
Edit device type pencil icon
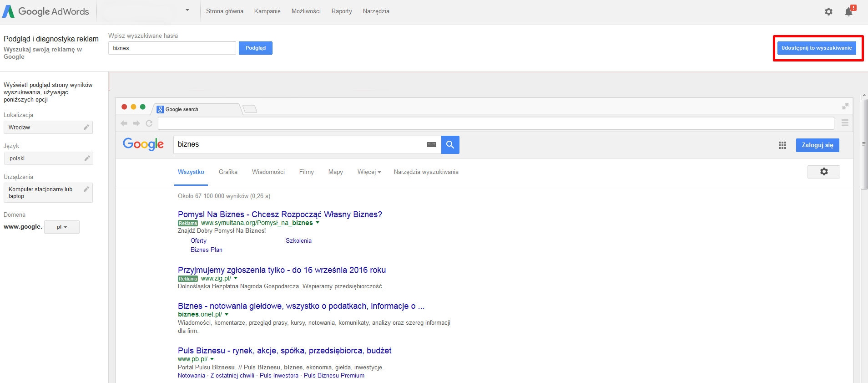click(86, 189)
